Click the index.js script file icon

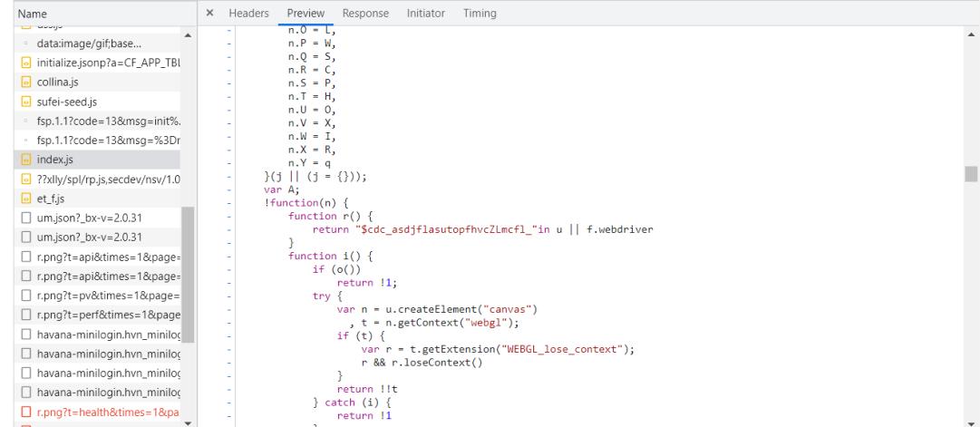click(x=25, y=160)
